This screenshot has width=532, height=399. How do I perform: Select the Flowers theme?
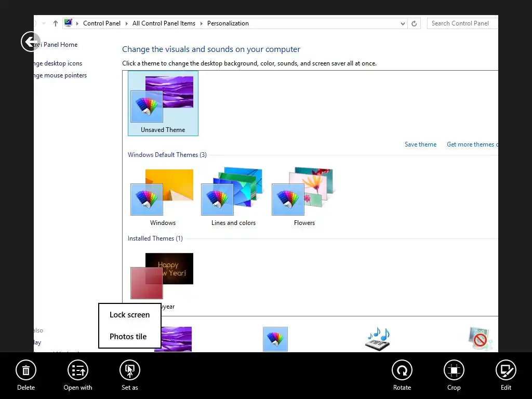[x=304, y=197]
